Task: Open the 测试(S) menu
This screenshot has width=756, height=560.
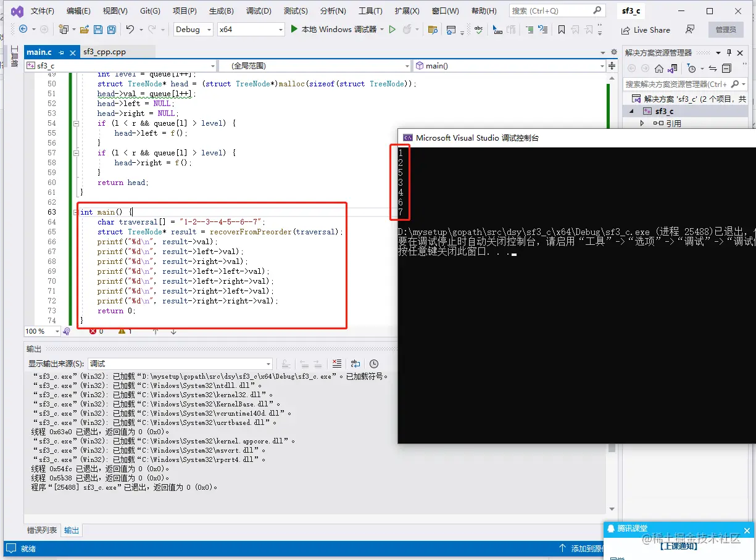Action: pyautogui.click(x=296, y=11)
